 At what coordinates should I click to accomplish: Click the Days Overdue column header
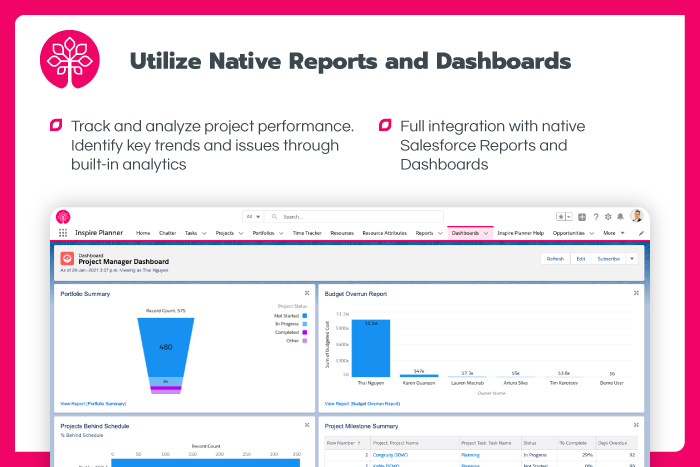pos(617,443)
